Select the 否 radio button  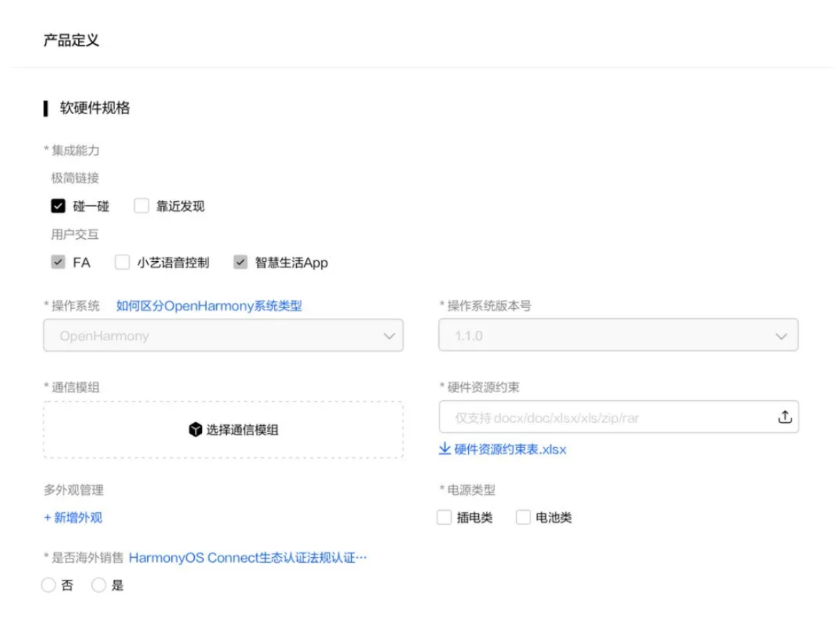[48, 585]
